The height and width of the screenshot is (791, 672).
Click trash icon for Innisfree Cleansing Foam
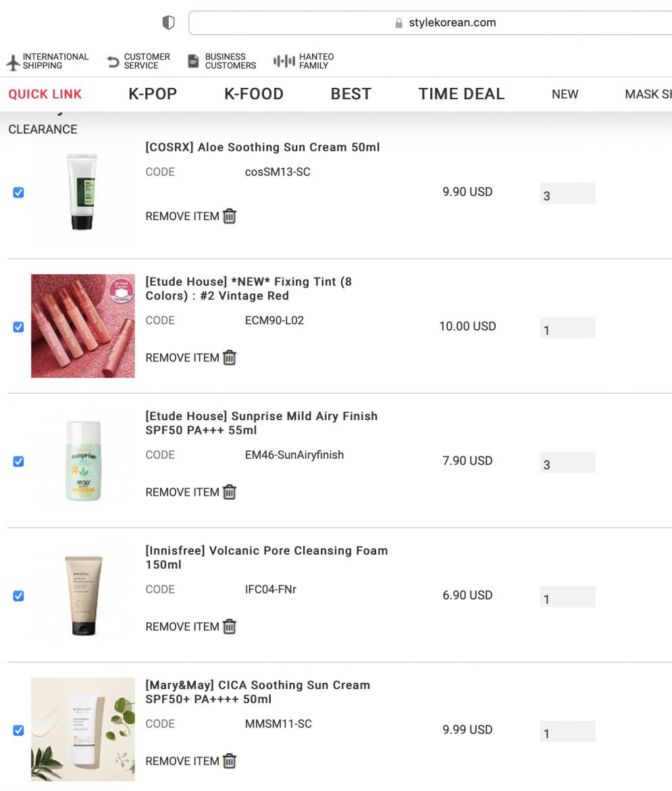[230, 626]
